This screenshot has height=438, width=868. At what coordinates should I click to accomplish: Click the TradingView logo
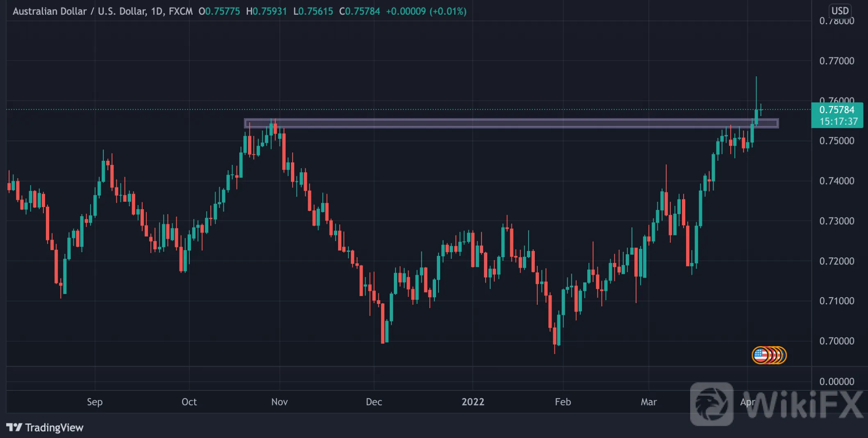click(x=45, y=428)
